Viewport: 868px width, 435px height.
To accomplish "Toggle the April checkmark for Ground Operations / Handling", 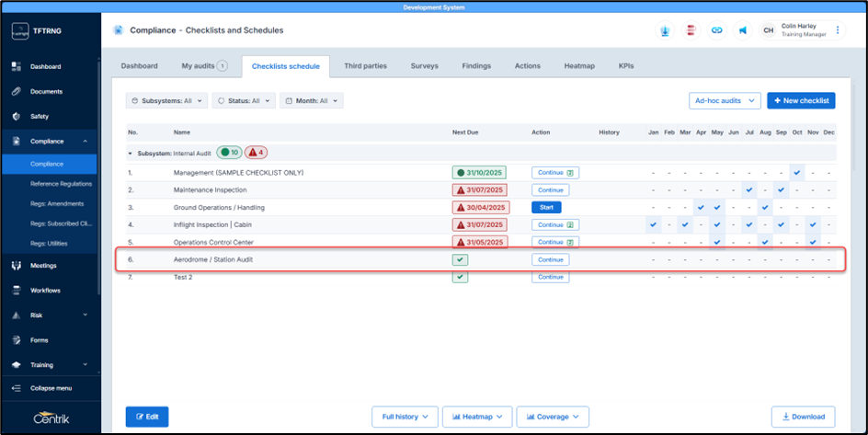I will [702, 208].
